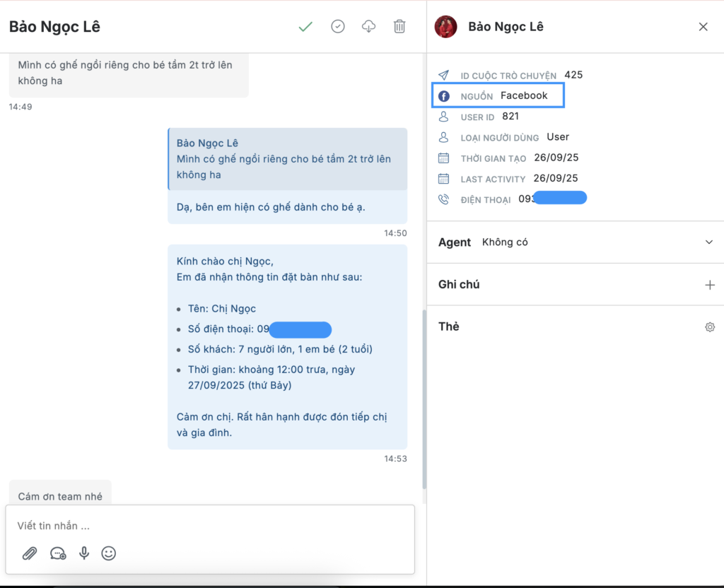The height and width of the screenshot is (588, 724).
Task: Delete conversation using the trash icon
Action: click(399, 27)
